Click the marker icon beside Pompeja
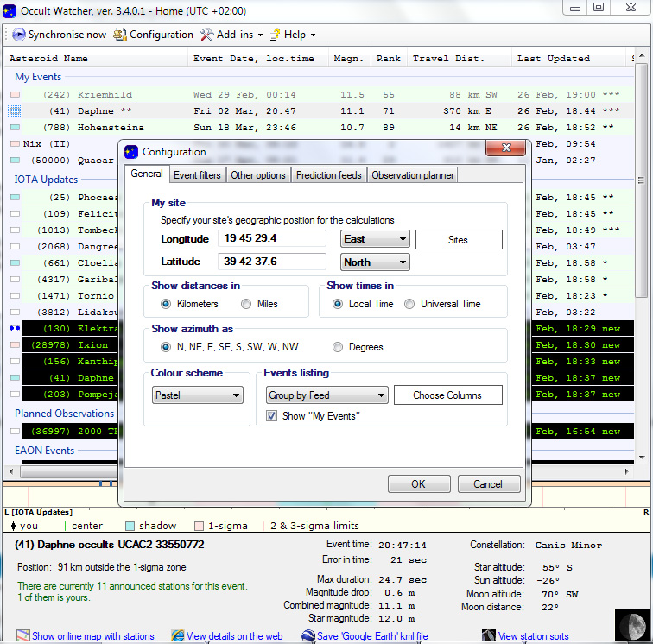The width and height of the screenshot is (653, 644). pyautogui.click(x=15, y=395)
